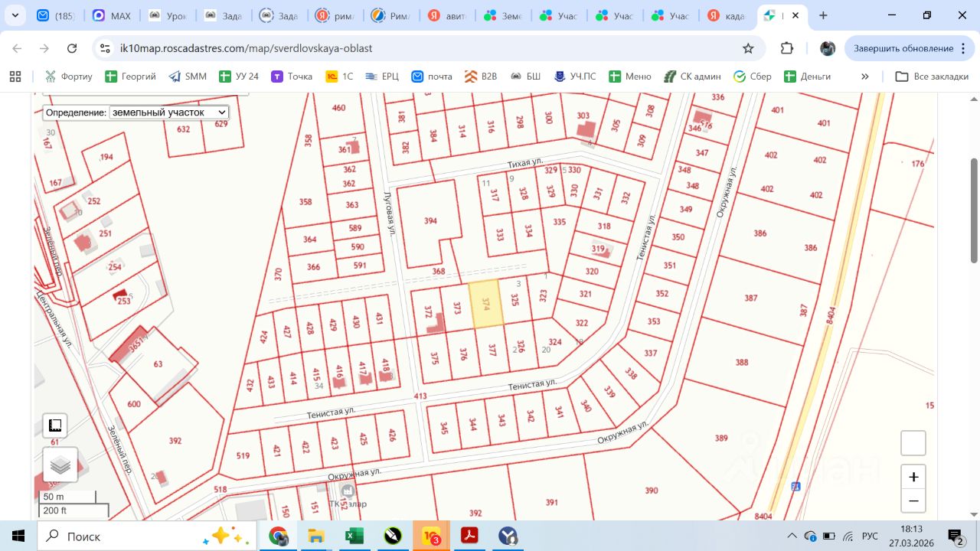Launch Chrome from the taskbar
The height and width of the screenshot is (551, 980).
(278, 536)
